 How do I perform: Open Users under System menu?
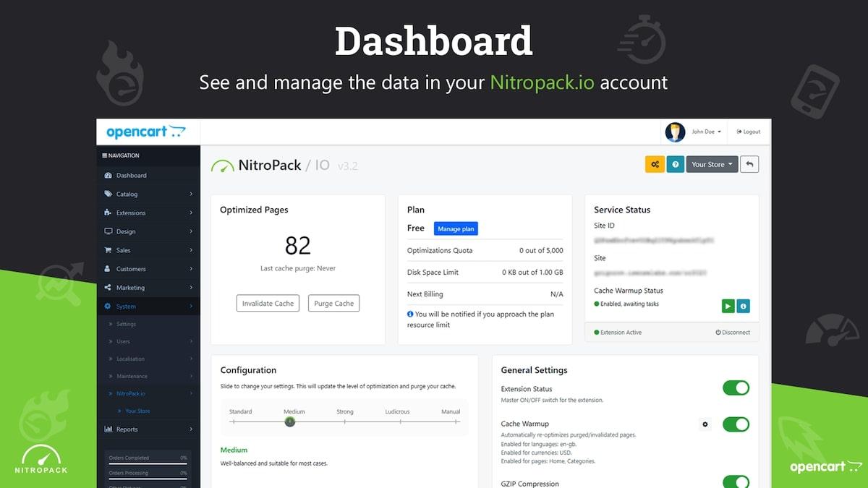[124, 341]
